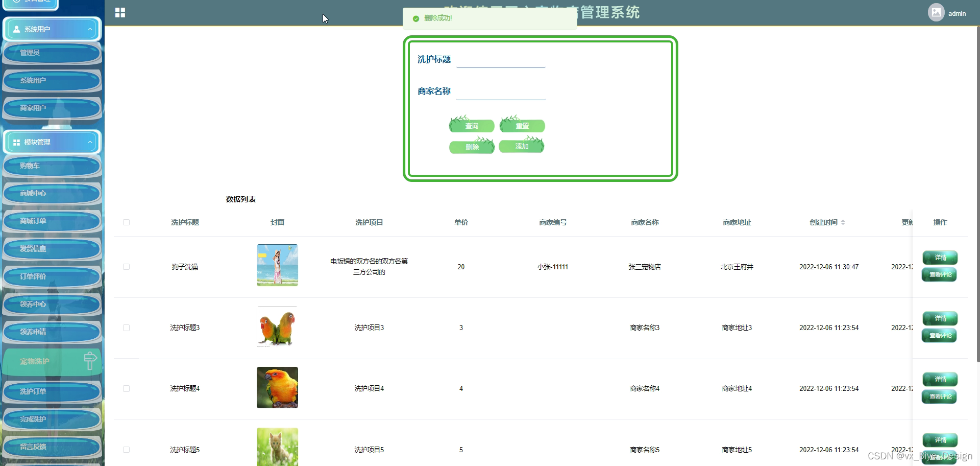The width and height of the screenshot is (980, 466).
Task: Collapse the 模块管理 menu group chevron
Action: 90,142
